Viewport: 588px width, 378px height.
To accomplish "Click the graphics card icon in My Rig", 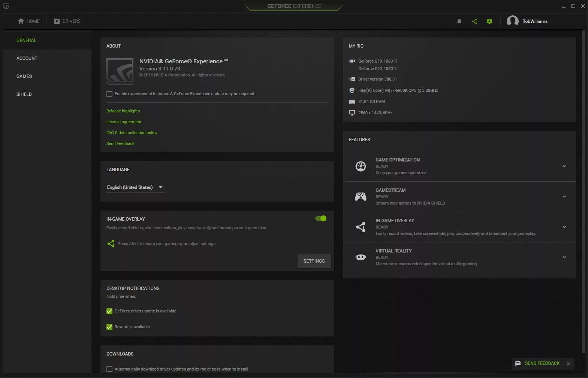I will (352, 61).
